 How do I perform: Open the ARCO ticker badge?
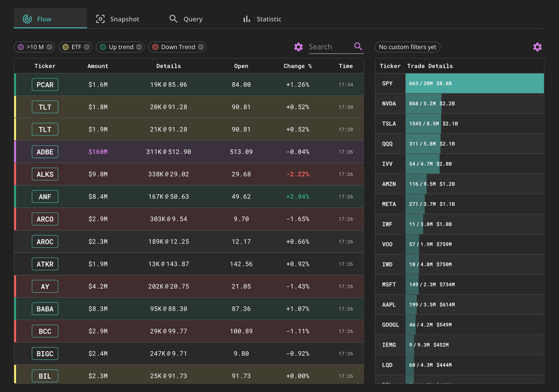pyautogui.click(x=45, y=219)
